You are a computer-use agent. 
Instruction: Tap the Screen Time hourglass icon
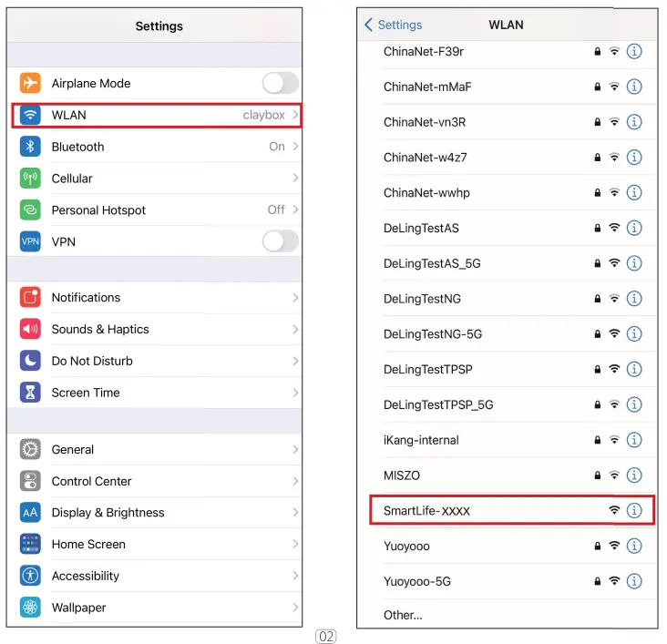[x=30, y=394]
